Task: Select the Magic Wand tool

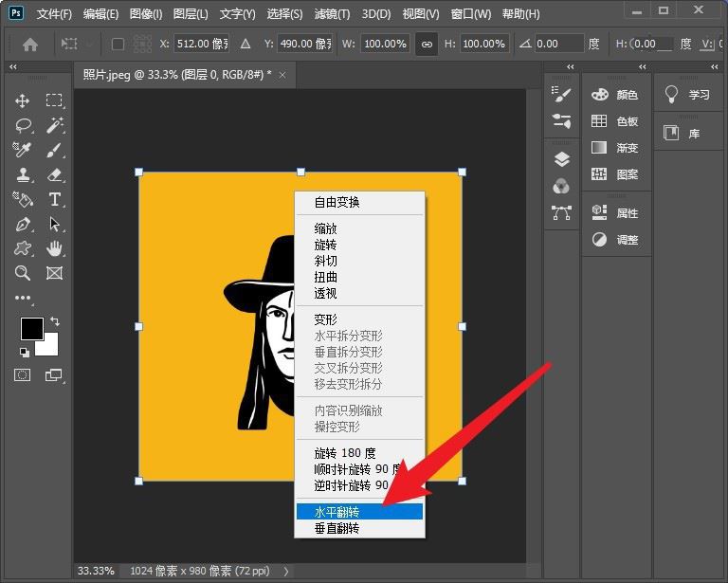Action: (x=54, y=125)
